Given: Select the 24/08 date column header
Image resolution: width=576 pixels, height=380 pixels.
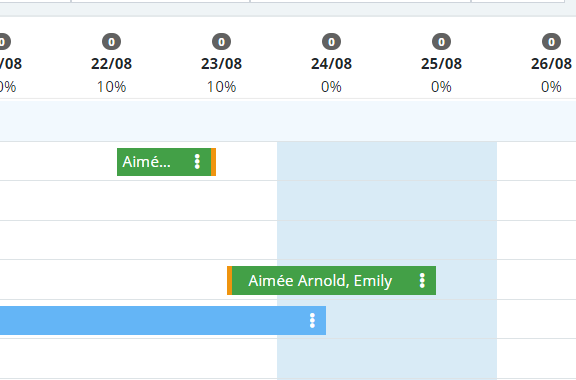Looking at the screenshot, I should (331, 64).
